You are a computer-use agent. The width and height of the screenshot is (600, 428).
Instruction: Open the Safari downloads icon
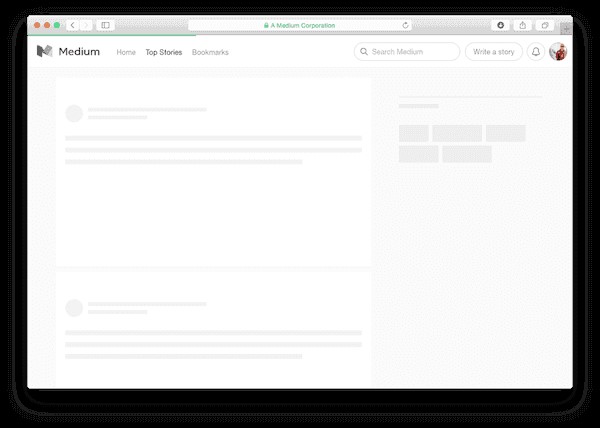501,25
